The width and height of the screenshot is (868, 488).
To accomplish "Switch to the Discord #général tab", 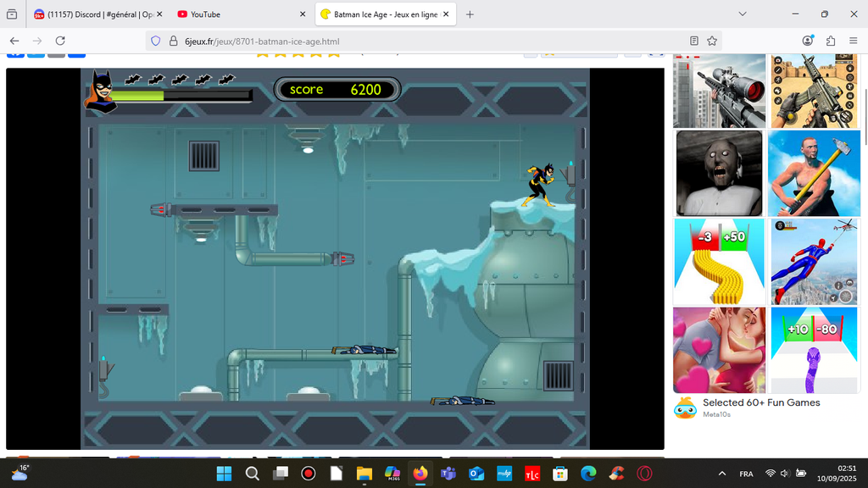I will point(93,14).
